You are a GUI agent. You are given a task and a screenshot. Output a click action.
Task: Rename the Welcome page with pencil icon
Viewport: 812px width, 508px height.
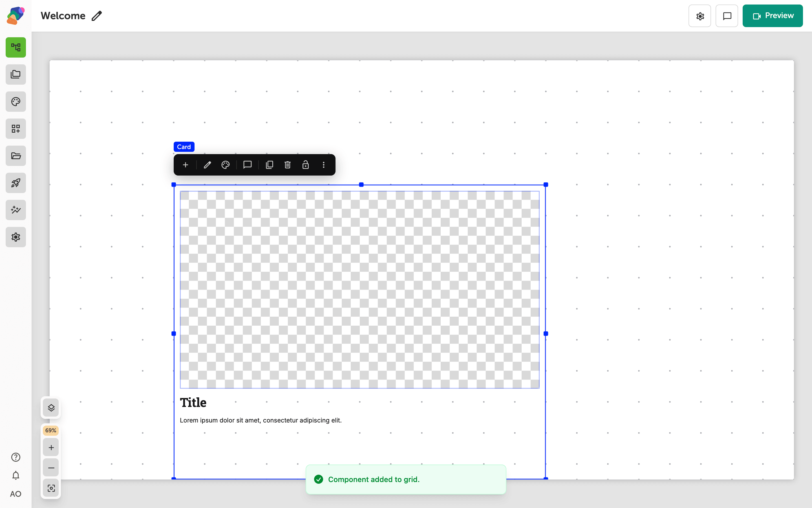click(97, 16)
